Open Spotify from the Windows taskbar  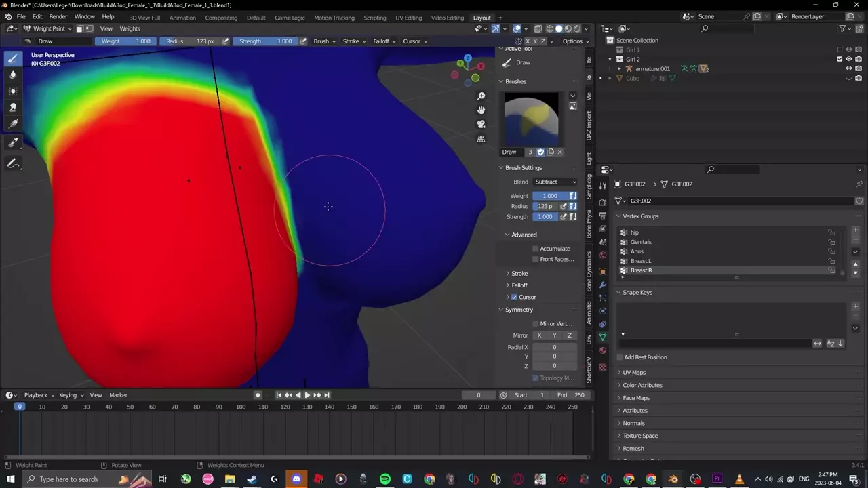pyautogui.click(x=385, y=479)
